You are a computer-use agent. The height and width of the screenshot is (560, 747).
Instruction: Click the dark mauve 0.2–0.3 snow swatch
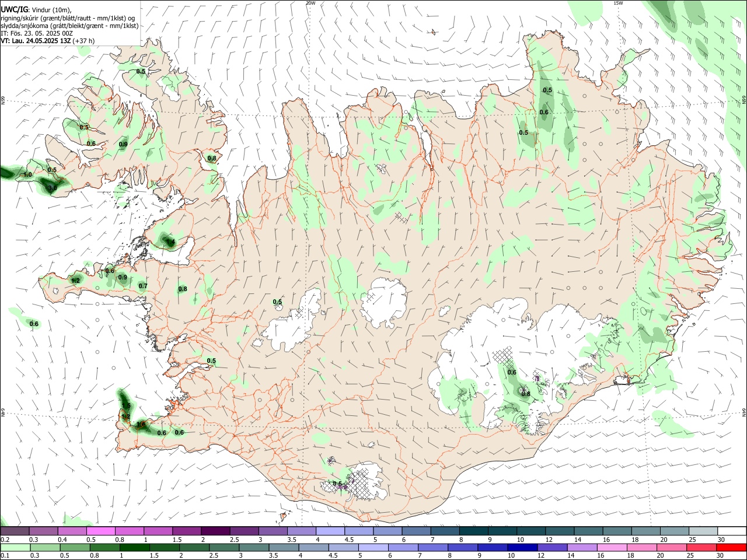click(15, 531)
